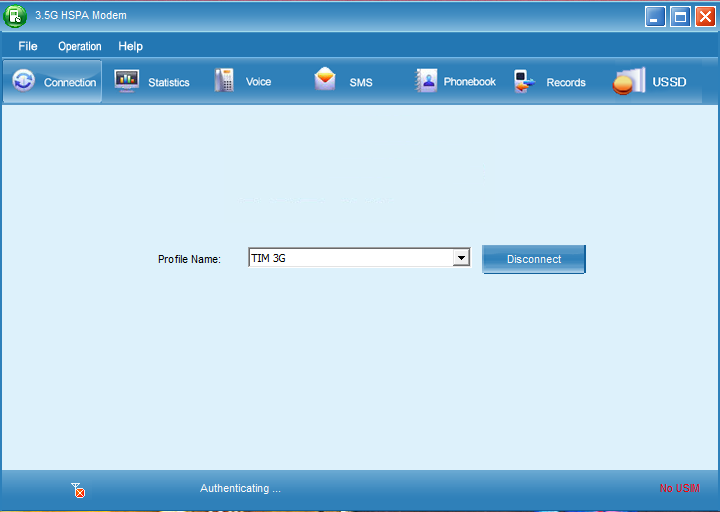Click the no-signal antenna status icon

pos(78,490)
